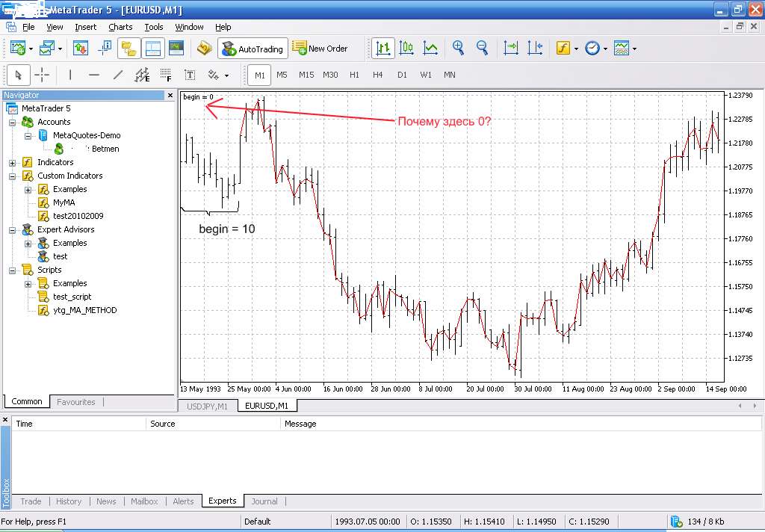Click the Periods clock icon

[592, 49]
